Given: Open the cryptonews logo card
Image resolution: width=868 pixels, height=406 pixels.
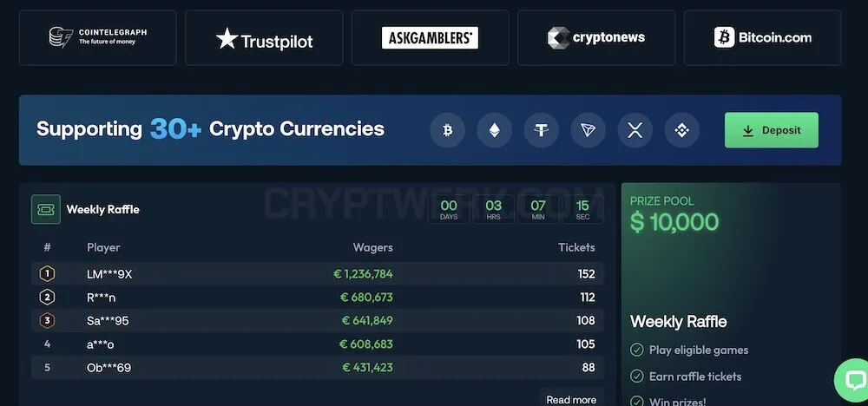Looking at the screenshot, I should point(596,37).
